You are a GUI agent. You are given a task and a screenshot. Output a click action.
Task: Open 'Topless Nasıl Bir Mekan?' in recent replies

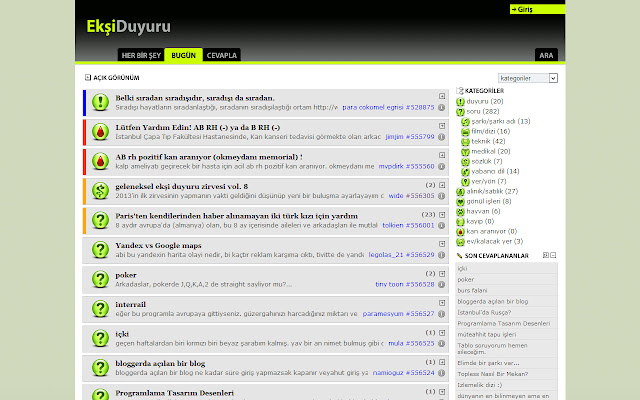click(x=493, y=374)
